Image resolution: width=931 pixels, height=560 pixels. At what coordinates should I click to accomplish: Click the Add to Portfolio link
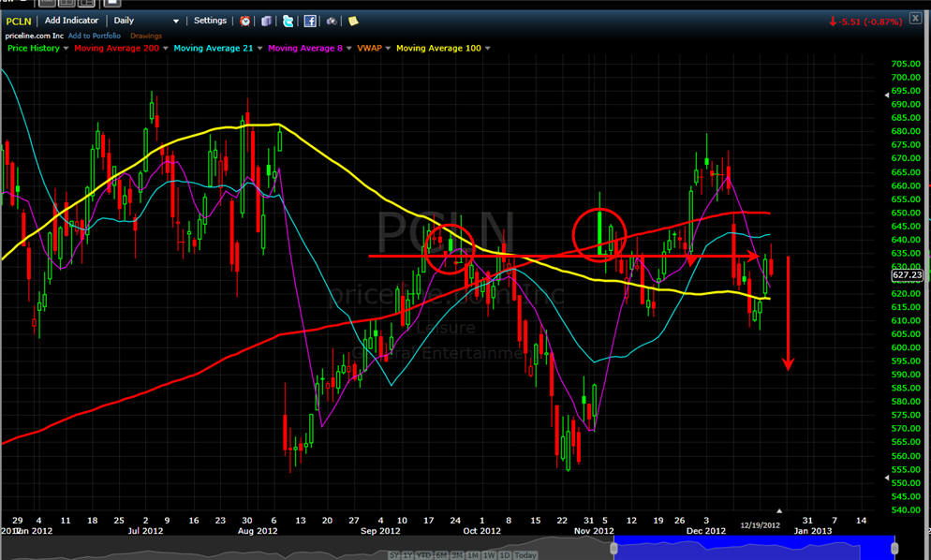(96, 36)
